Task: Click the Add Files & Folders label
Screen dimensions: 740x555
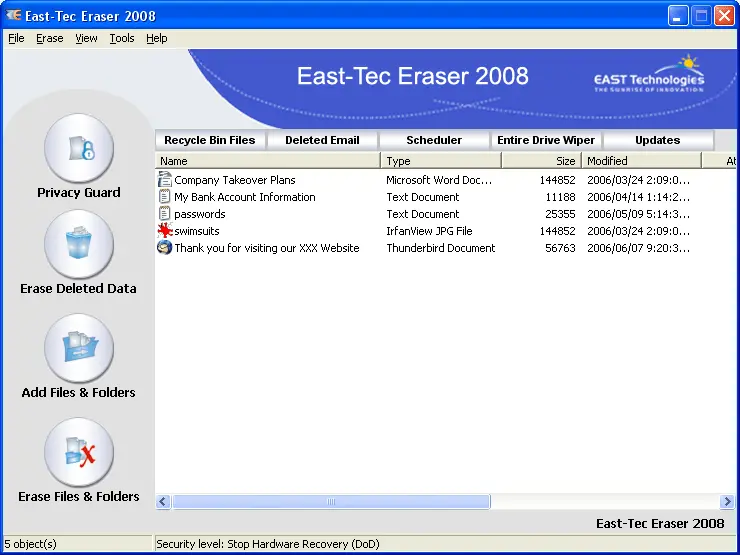Action: 78,392
